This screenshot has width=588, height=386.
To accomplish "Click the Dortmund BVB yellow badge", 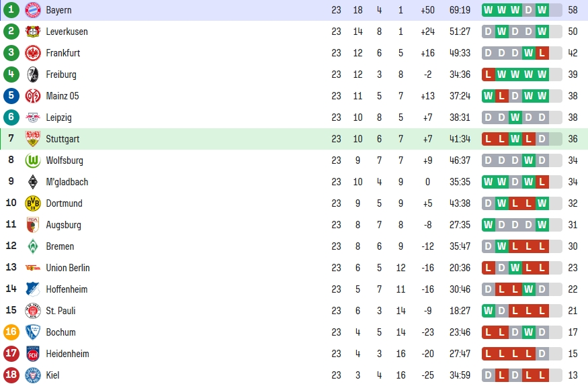I will tap(33, 203).
